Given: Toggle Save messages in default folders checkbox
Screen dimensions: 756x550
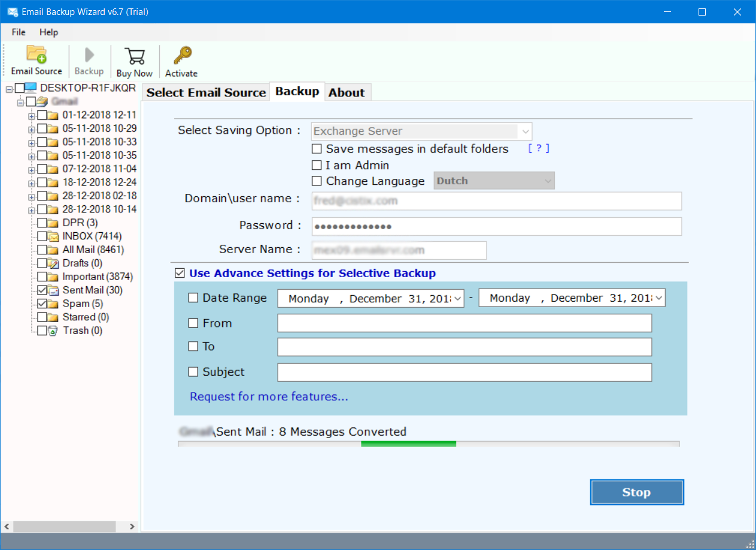Looking at the screenshot, I should pyautogui.click(x=317, y=149).
